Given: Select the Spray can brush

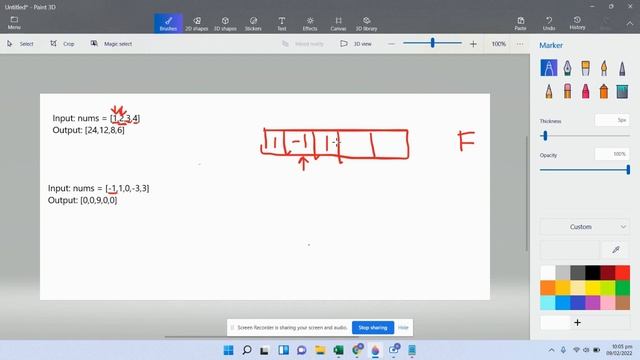Looking at the screenshot, I should 604,91.
